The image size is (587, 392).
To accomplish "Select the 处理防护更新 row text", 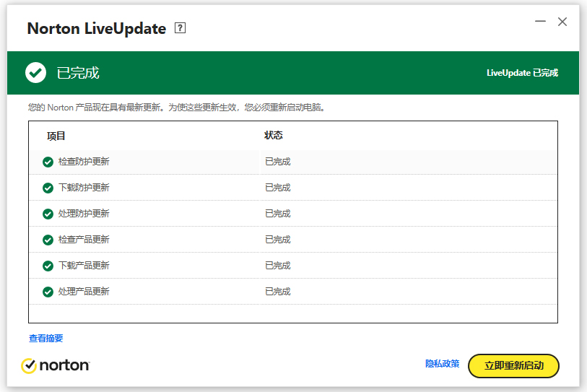I will [84, 214].
